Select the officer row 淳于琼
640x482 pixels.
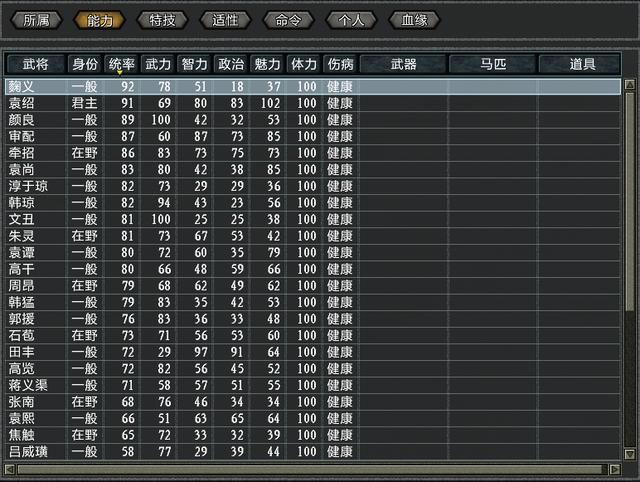(313, 186)
